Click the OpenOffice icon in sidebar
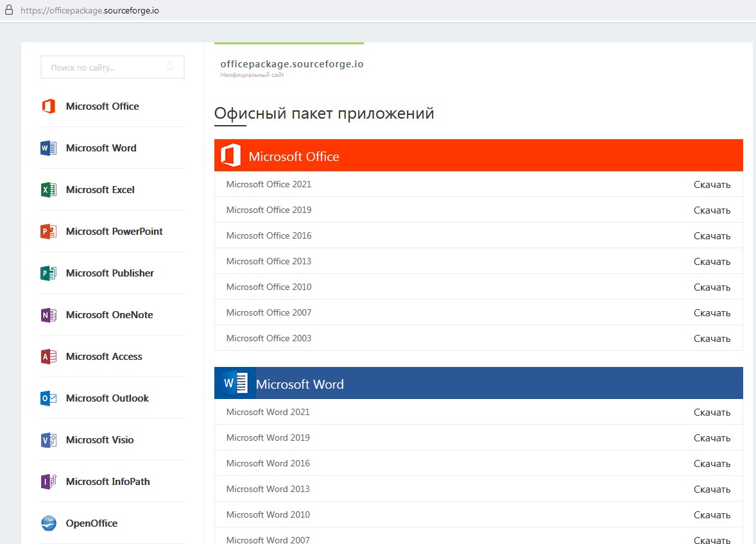 (x=48, y=523)
